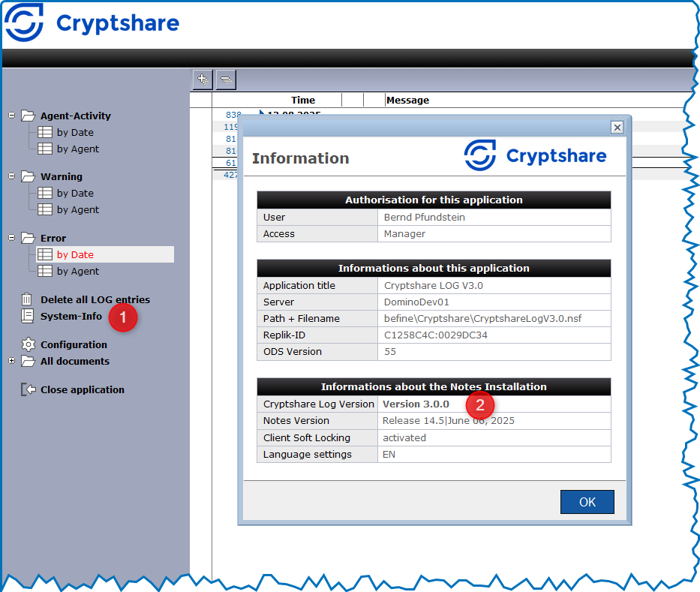
Task: Click the System-Info document icon
Action: (x=28, y=316)
